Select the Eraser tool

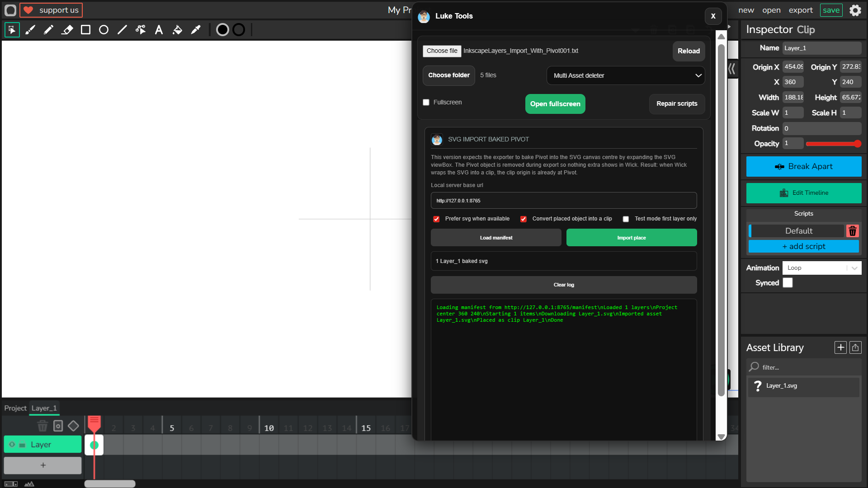67,30
